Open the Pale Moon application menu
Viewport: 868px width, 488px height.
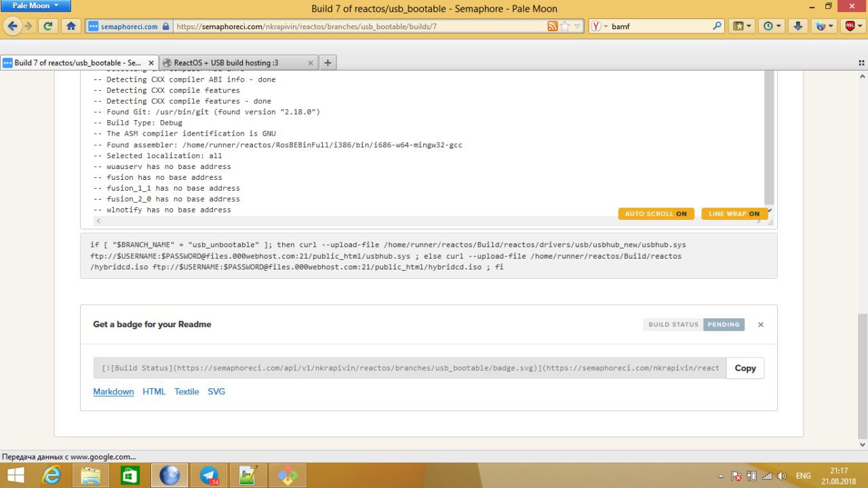[36, 5]
